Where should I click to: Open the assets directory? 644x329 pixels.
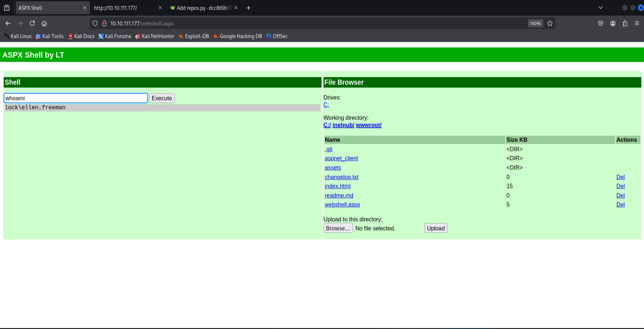pyautogui.click(x=333, y=168)
